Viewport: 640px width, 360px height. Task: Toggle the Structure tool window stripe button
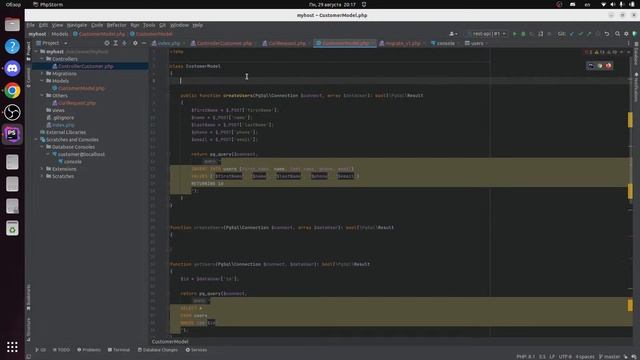tap(28, 329)
